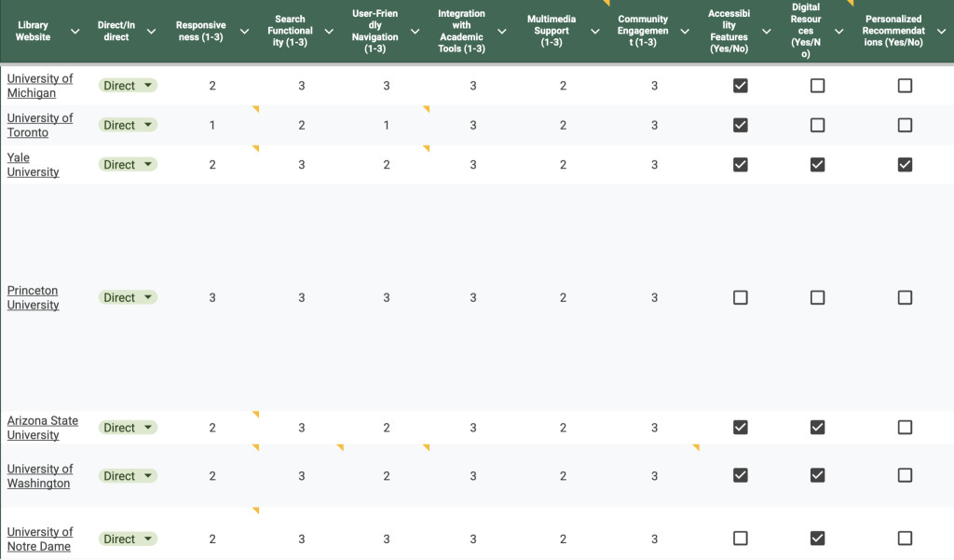Uncheck Digital Resources for University of Washington
The width and height of the screenshot is (954, 560).
(818, 475)
